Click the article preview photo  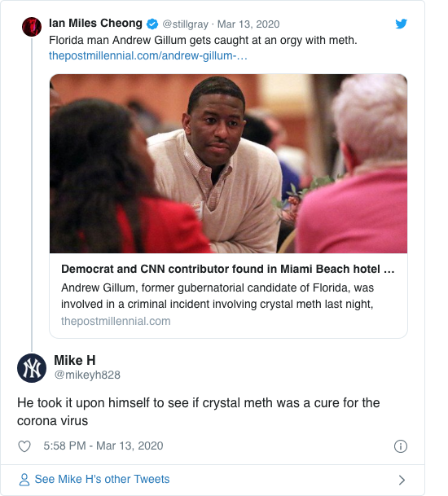tap(228, 164)
